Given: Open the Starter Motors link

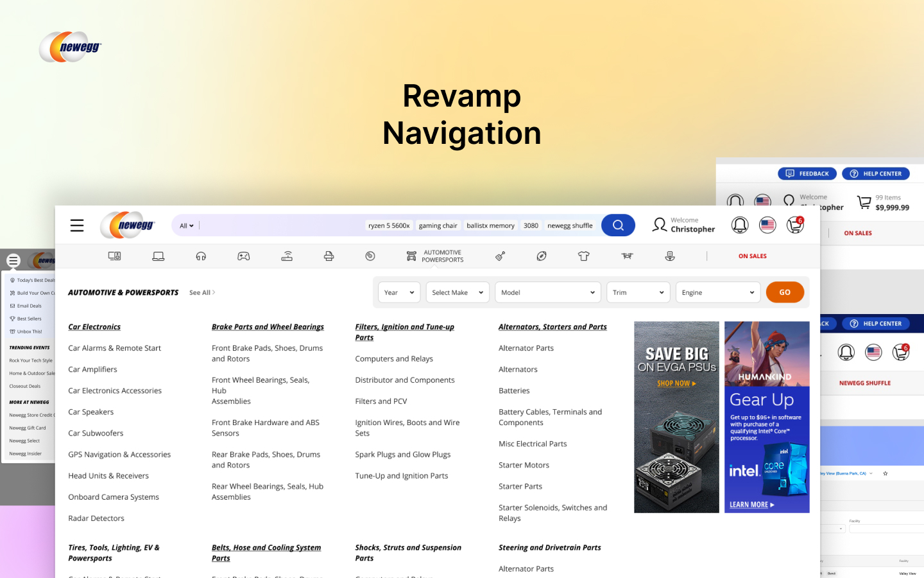Looking at the screenshot, I should click(x=524, y=465).
